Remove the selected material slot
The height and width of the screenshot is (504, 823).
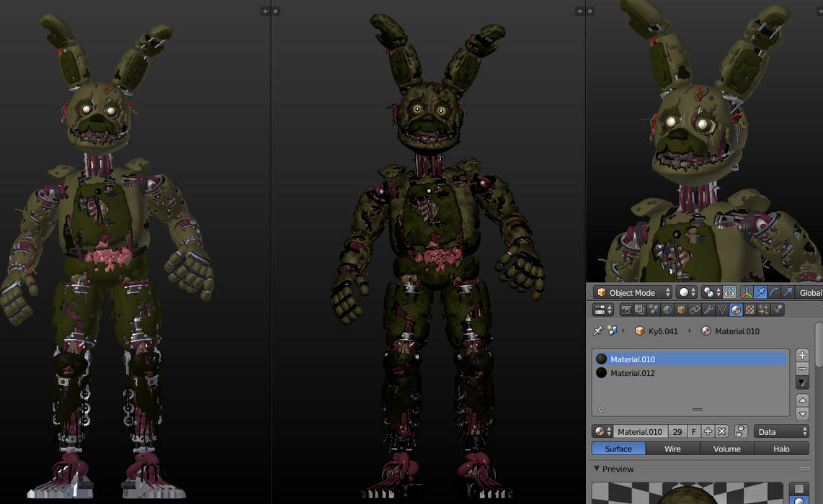click(802, 368)
